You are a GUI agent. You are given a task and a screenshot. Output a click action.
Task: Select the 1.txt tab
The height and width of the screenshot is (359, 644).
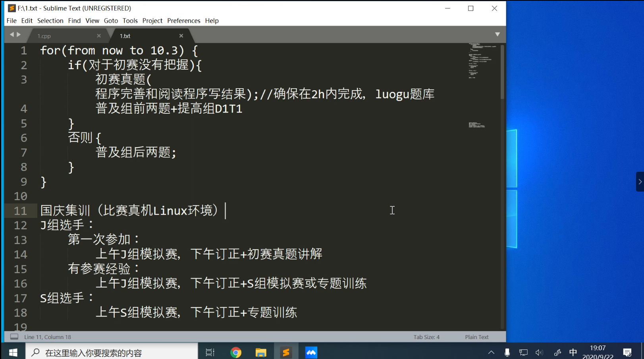click(151, 36)
